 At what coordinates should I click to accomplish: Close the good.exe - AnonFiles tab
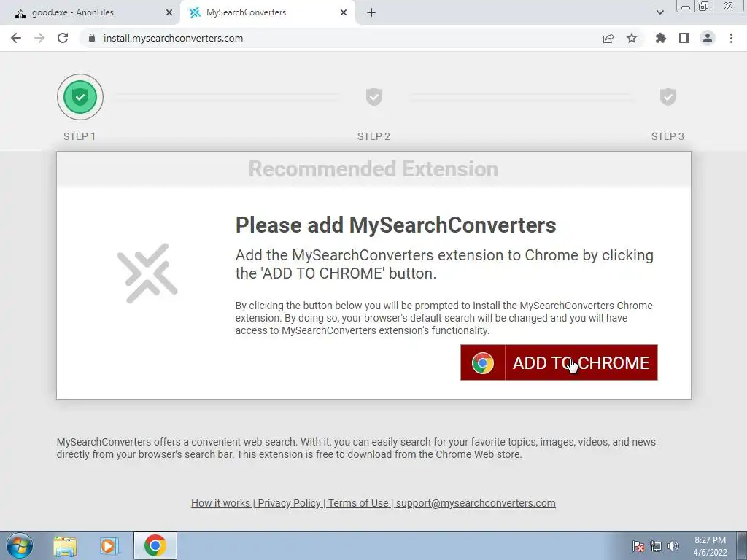[x=169, y=12]
